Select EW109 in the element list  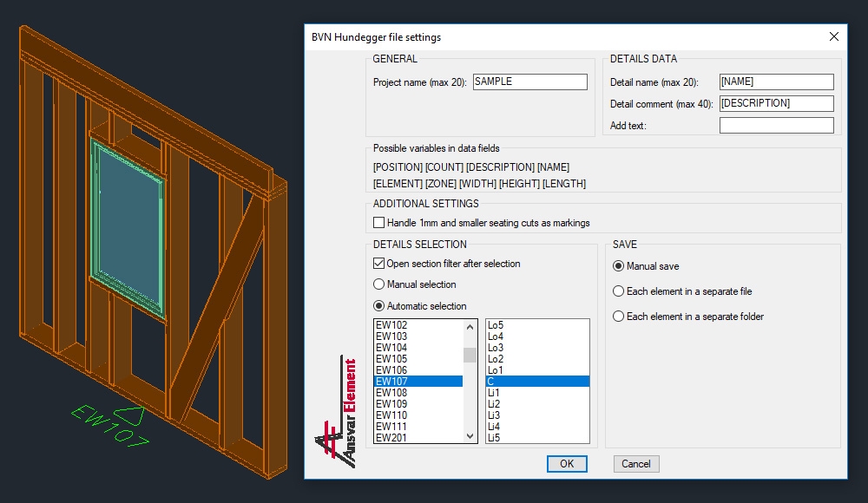pos(418,404)
